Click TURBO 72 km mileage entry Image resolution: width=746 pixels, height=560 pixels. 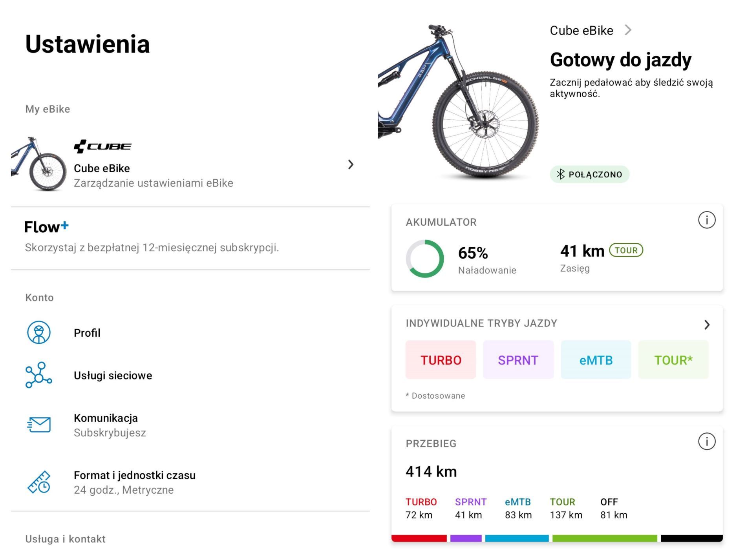[421, 508]
